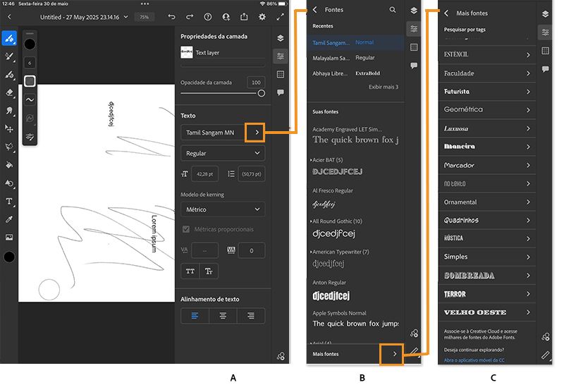Toggle all caps TT button
564x392 pixels.
[190, 271]
